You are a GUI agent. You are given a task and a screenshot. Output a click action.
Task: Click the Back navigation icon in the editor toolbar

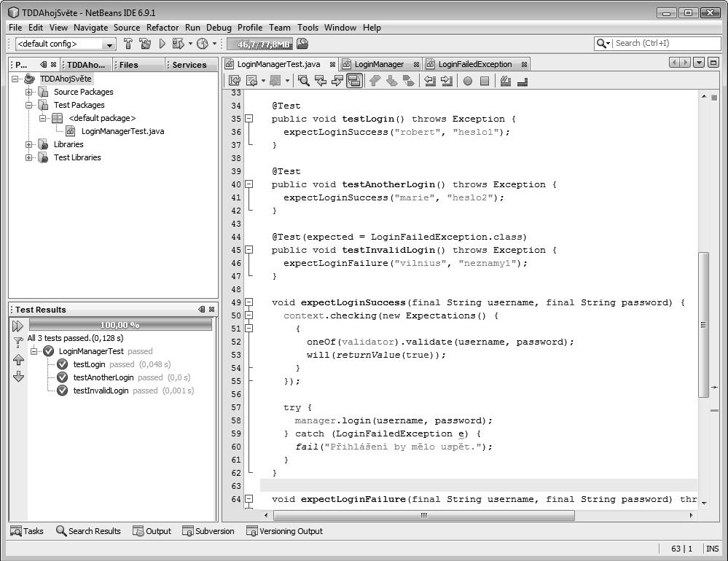coord(251,81)
